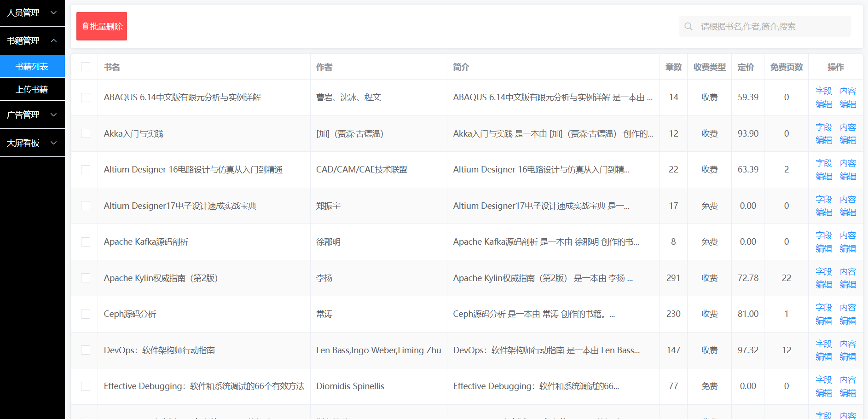Expand the 广告管理 sidebar menu
This screenshot has height=419, width=868.
click(32, 115)
